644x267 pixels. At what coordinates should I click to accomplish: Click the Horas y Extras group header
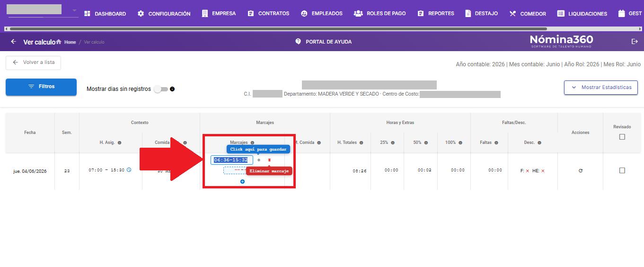[400, 123]
